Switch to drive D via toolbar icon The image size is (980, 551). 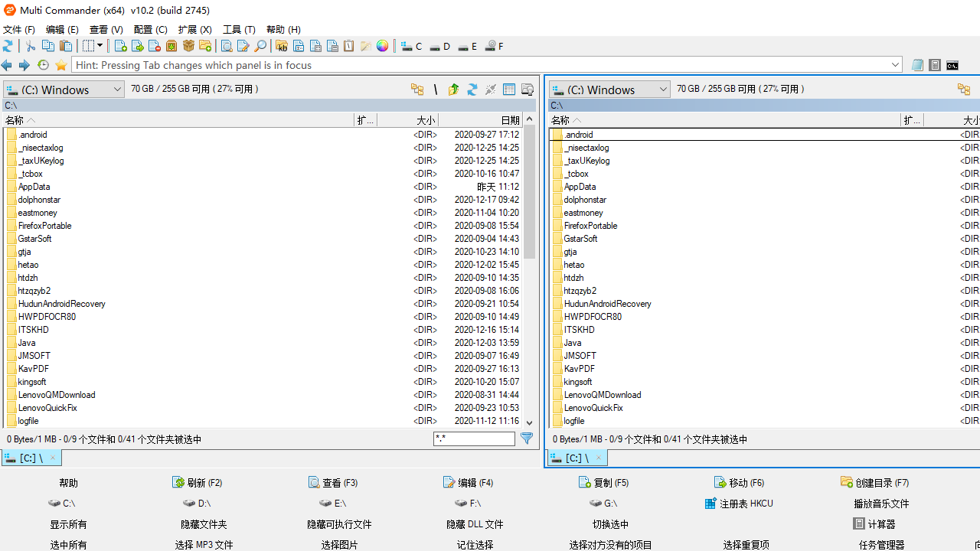tap(439, 46)
